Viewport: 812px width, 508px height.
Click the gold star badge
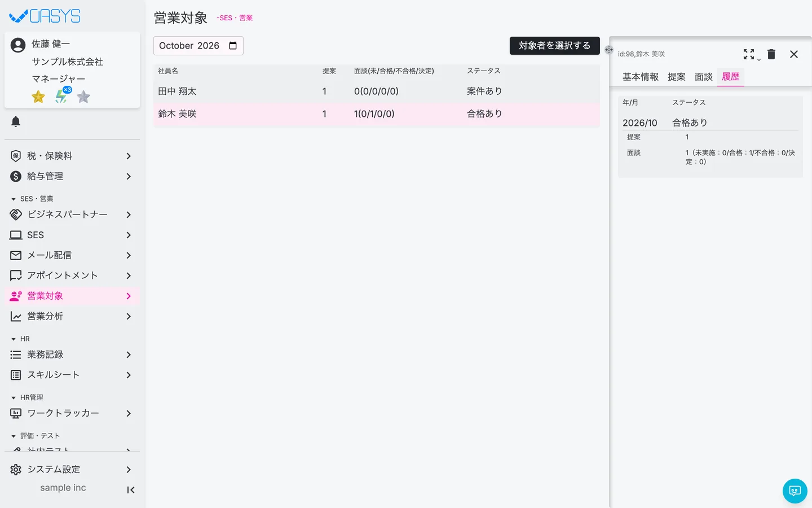click(38, 97)
